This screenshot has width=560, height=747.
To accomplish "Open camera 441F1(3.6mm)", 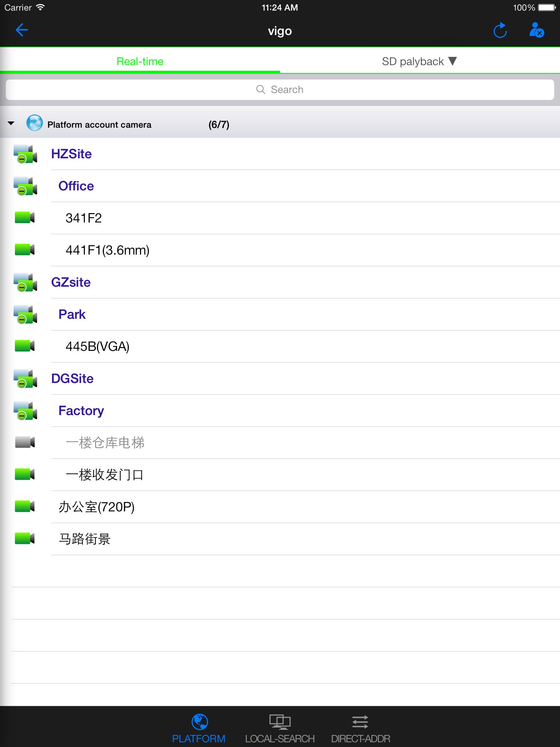I will (x=280, y=250).
